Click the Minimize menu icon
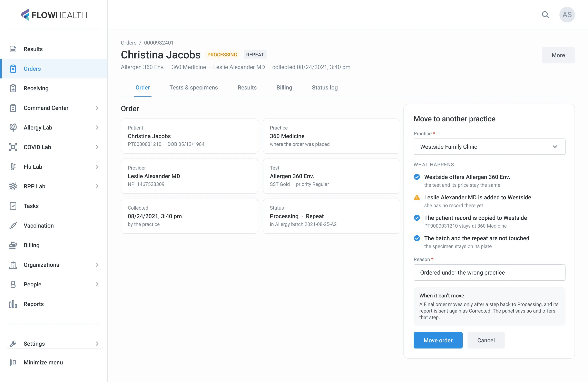Viewport: 588px width, 382px height. click(13, 362)
